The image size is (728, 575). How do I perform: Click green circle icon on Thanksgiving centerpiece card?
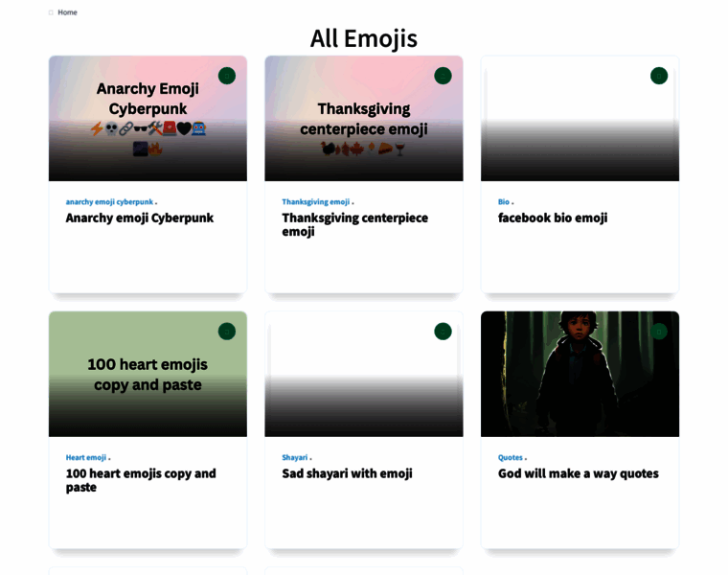443,76
